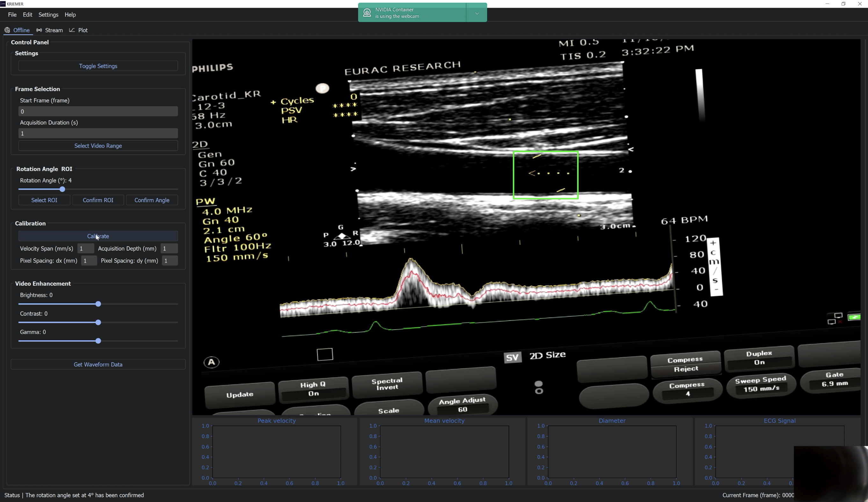This screenshot has width=868, height=502.
Task: Click the Stream tab broadcast icon
Action: pos(39,30)
